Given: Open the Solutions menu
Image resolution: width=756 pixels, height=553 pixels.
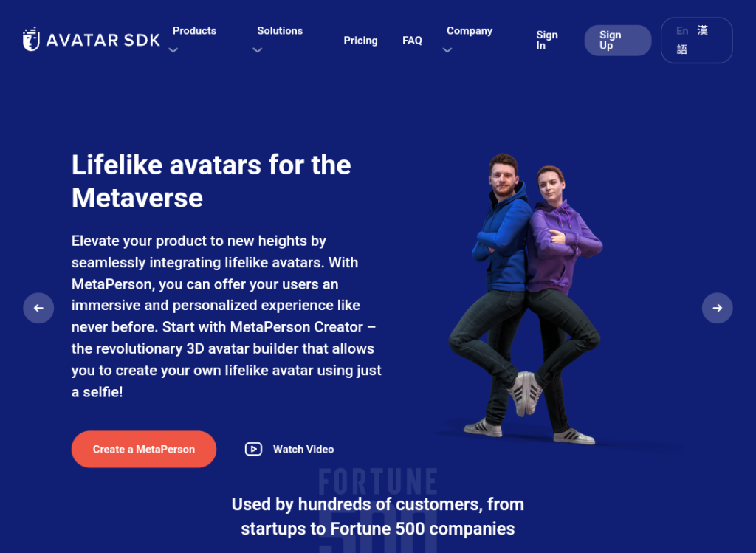Looking at the screenshot, I should (x=280, y=31).
